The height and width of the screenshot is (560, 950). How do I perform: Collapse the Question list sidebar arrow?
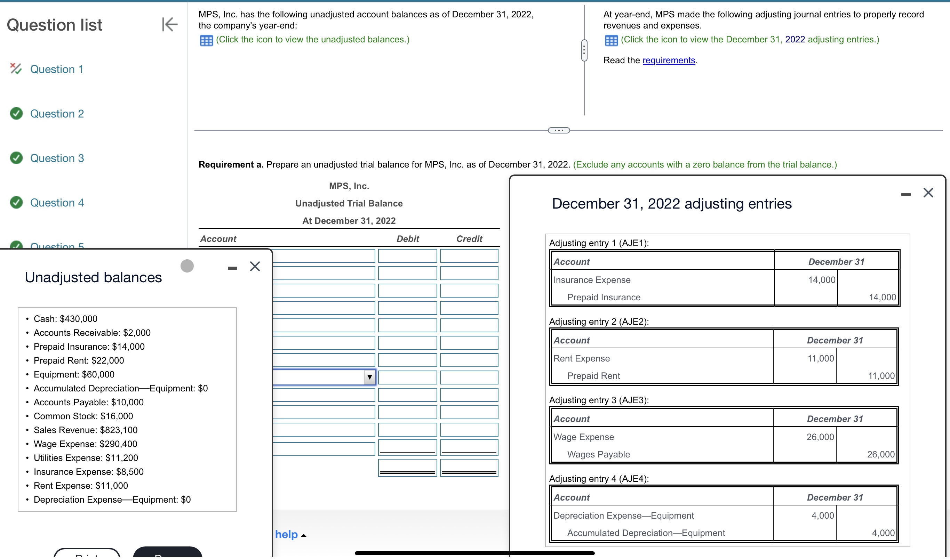point(169,25)
